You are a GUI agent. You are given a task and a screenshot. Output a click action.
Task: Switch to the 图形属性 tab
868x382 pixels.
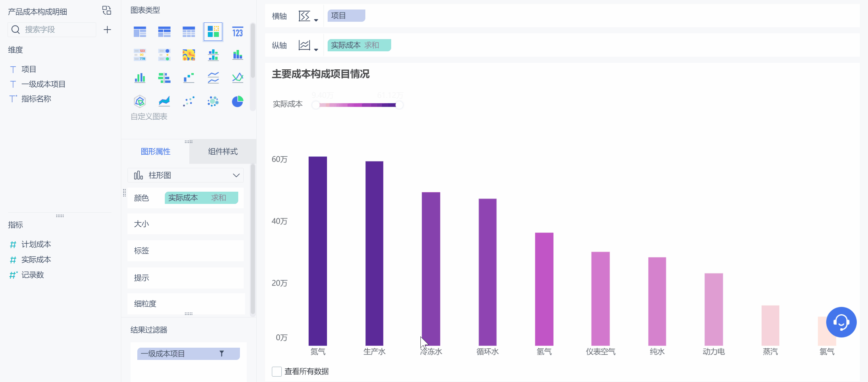156,152
